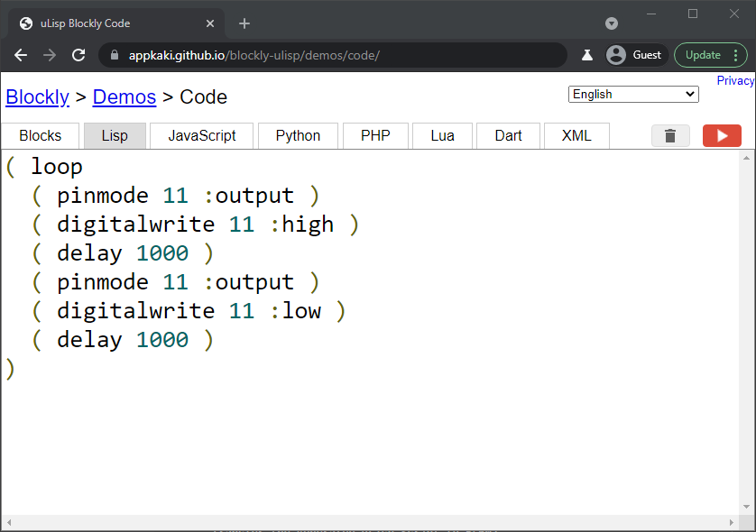The height and width of the screenshot is (532, 756).
Task: Open the Guest profile avatar
Action: coord(635,54)
